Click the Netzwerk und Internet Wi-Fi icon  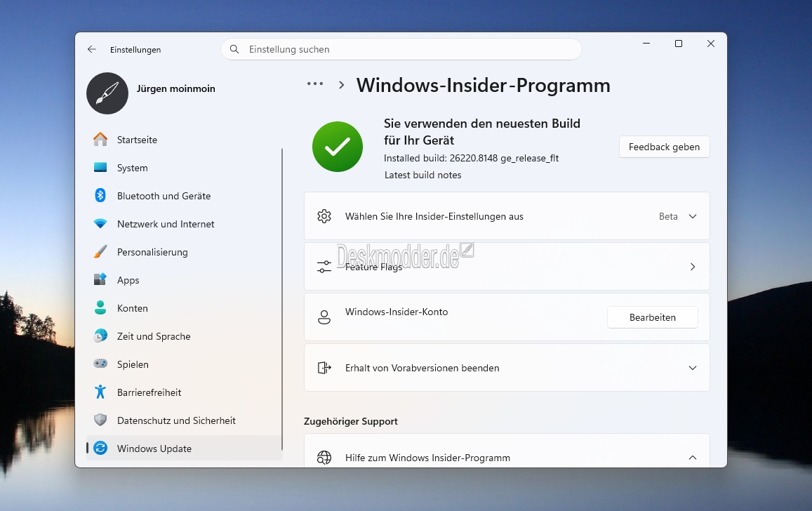100,224
